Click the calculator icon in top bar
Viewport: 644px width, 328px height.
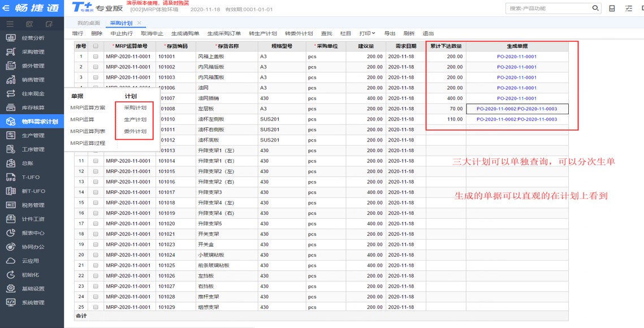[x=612, y=8]
